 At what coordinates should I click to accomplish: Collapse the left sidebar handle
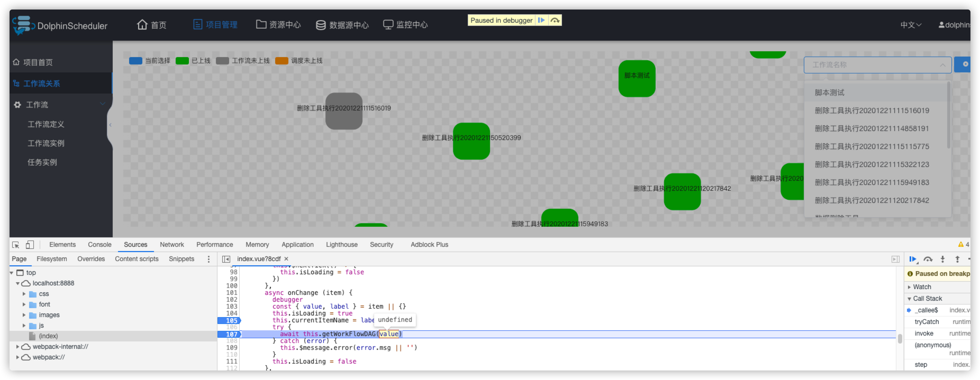click(x=110, y=125)
